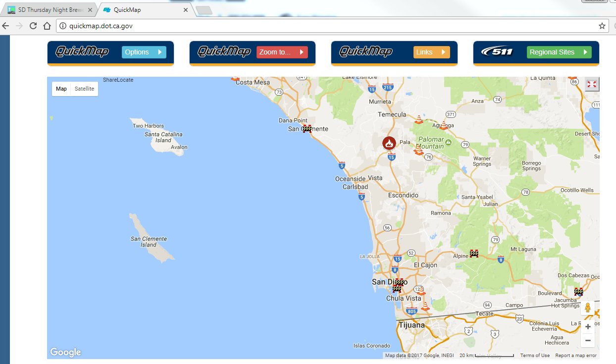
Task: Click the Mt Laguna label
Action: pos(524,249)
